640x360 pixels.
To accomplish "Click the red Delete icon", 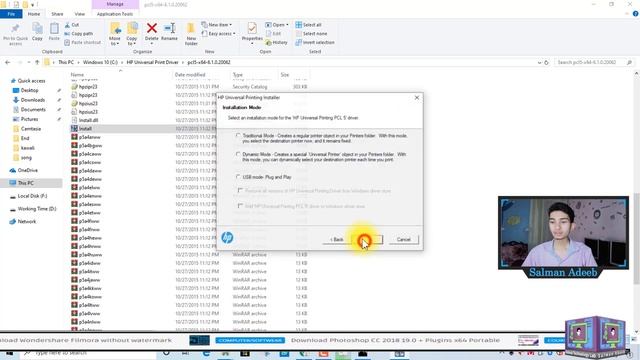I will tap(152, 28).
